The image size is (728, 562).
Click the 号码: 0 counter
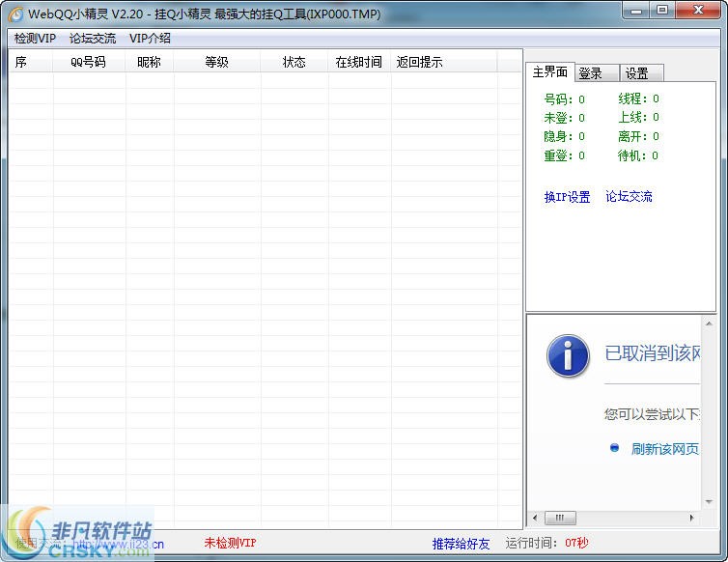pyautogui.click(x=565, y=99)
